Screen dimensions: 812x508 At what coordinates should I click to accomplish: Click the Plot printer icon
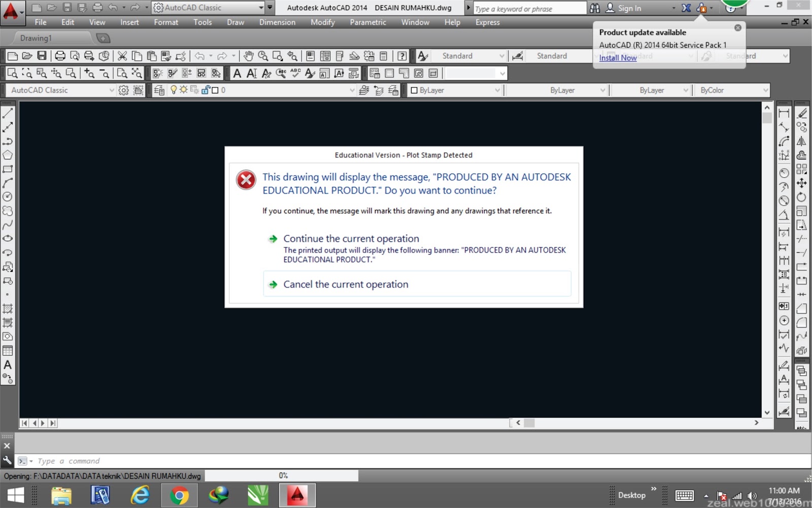tap(60, 56)
